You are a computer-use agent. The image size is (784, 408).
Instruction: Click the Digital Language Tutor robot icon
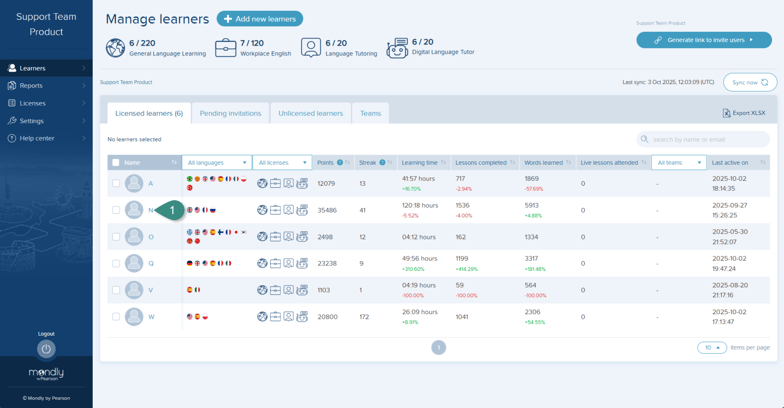[x=397, y=48]
